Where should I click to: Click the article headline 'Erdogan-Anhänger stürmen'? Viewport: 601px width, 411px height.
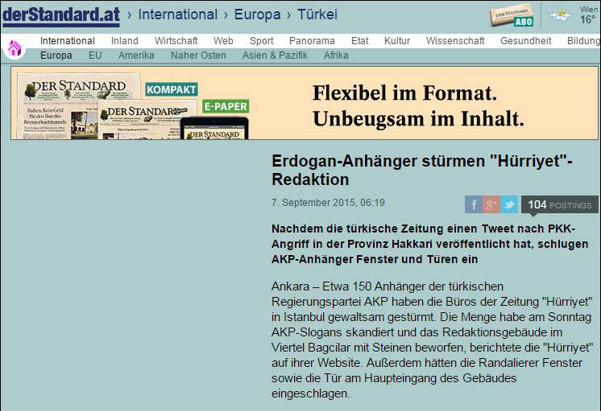[422, 170]
